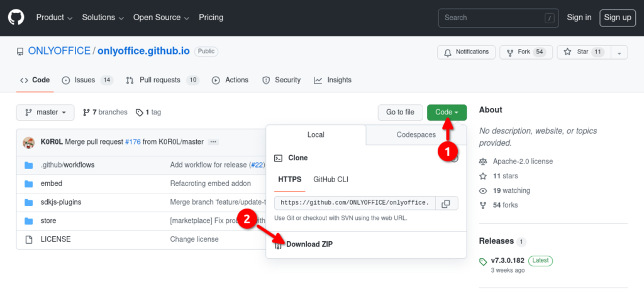The width and height of the screenshot is (644, 299).
Task: Click the embed folder icon
Action: tap(28, 184)
